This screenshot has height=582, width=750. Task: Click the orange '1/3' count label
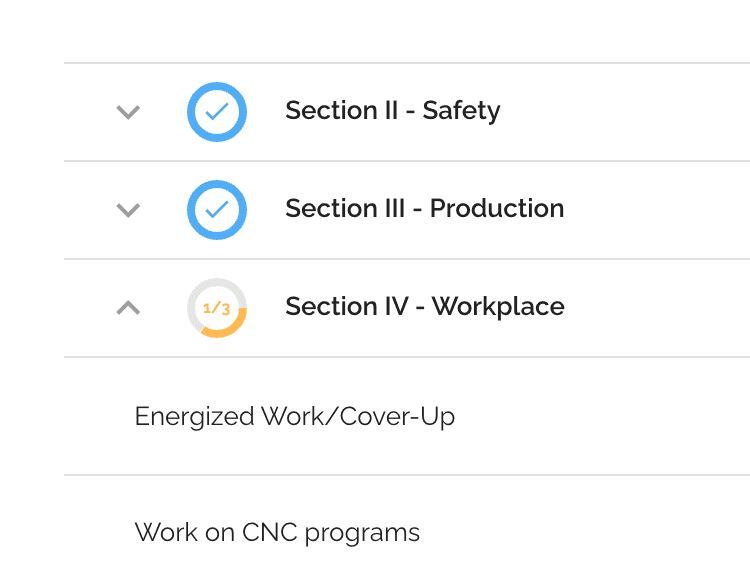point(217,308)
